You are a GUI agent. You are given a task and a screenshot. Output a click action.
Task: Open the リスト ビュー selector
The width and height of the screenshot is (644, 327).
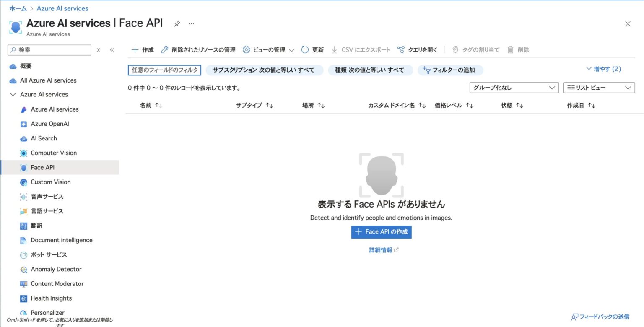tap(599, 88)
